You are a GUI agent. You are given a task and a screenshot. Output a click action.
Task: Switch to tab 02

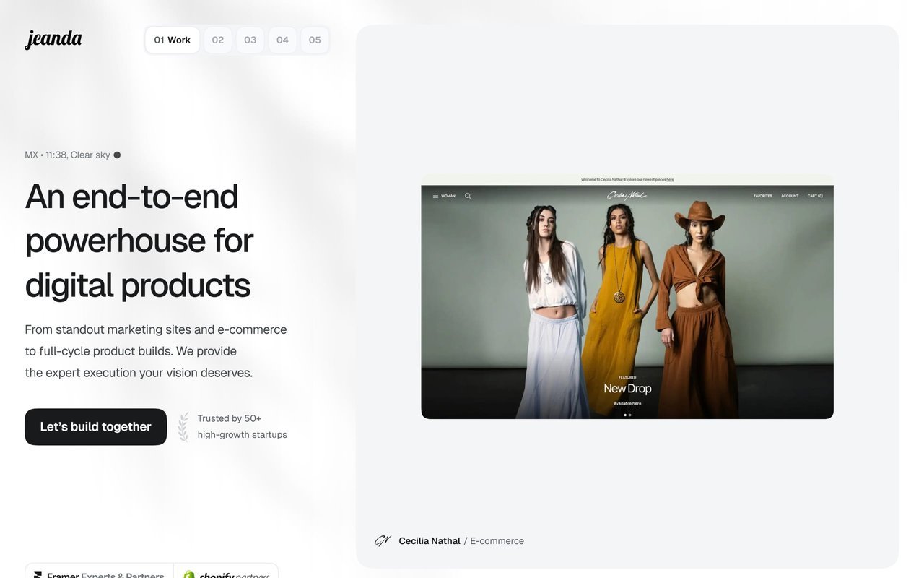[x=218, y=40]
